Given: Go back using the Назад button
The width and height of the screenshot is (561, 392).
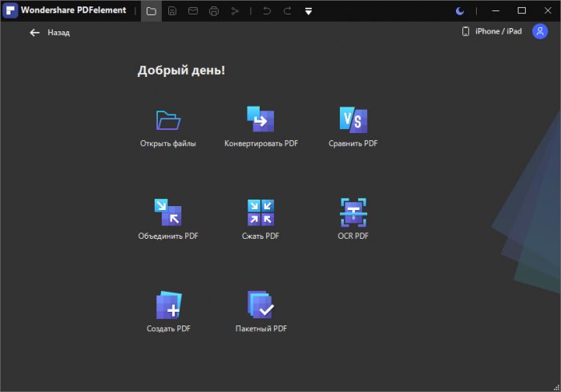Looking at the screenshot, I should [50, 33].
